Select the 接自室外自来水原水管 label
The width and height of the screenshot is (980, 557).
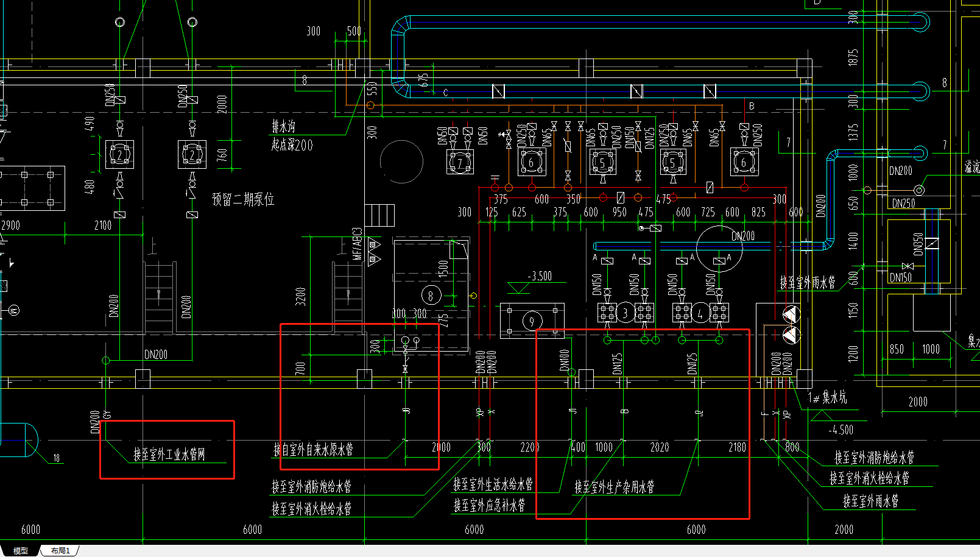(x=313, y=450)
